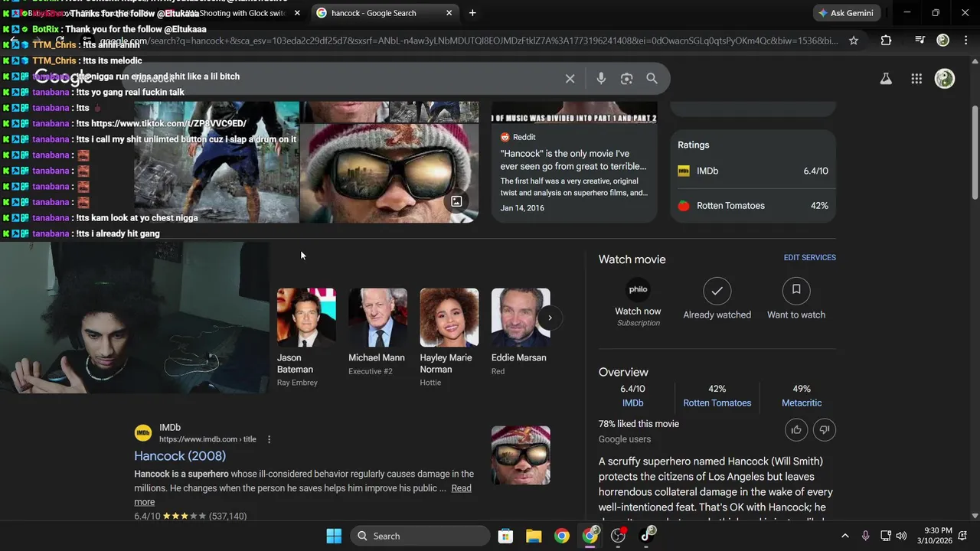
Task: Click Ask Gemini button
Action: [x=846, y=13]
